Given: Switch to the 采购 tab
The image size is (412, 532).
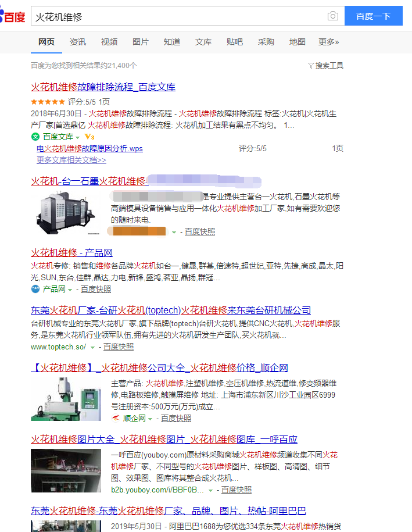Looking at the screenshot, I should 266,42.
